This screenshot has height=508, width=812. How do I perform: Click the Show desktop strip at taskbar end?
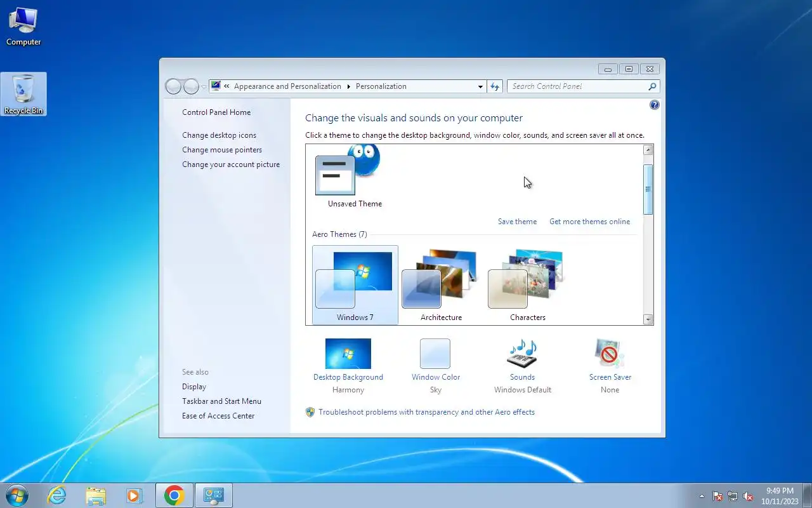pyautogui.click(x=807, y=495)
